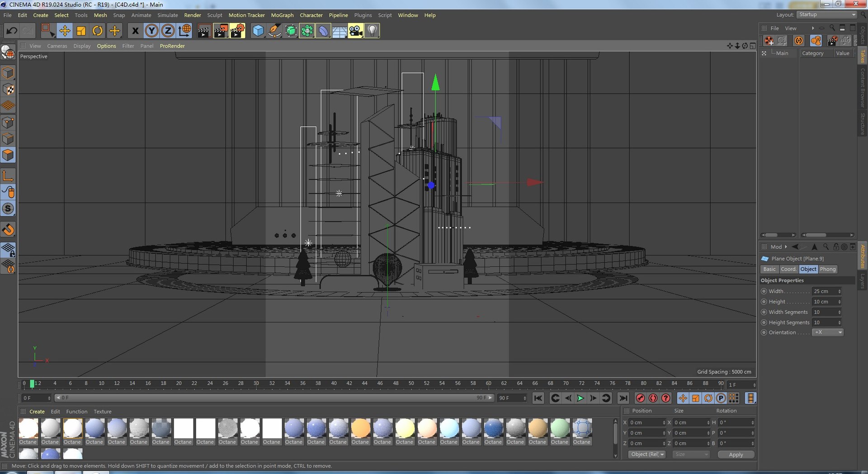868x474 pixels.
Task: Select the Move tool in top toolbar
Action: [65, 31]
